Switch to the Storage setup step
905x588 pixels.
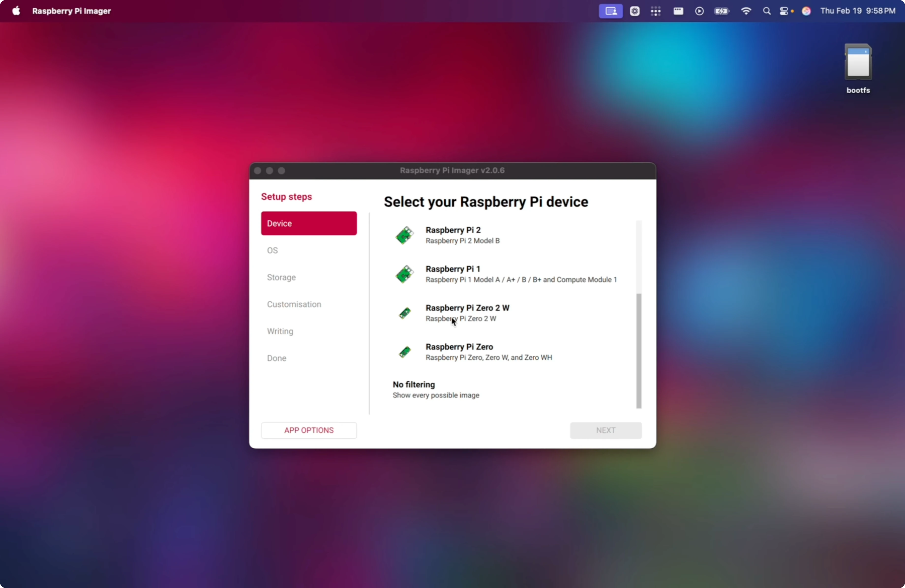tap(281, 278)
